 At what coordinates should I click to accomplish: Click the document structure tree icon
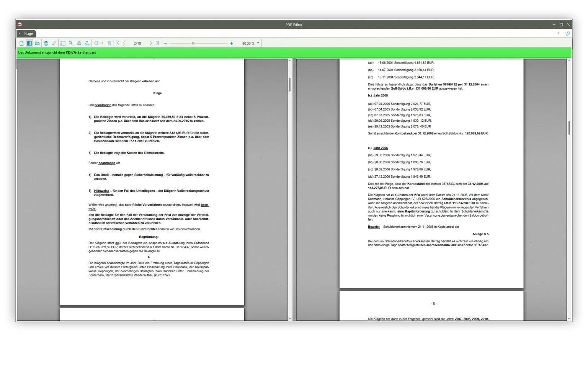coord(87,43)
